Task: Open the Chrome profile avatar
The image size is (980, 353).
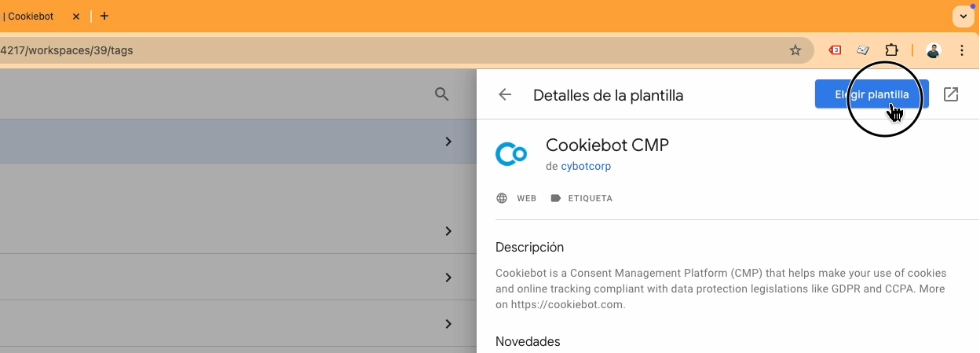Action: click(933, 50)
